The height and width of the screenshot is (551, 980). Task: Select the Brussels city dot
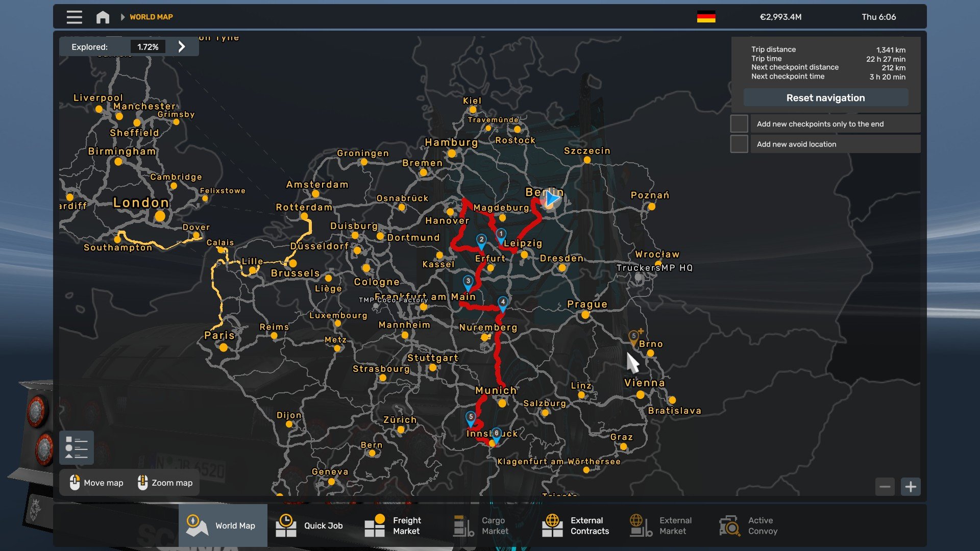coord(293,263)
